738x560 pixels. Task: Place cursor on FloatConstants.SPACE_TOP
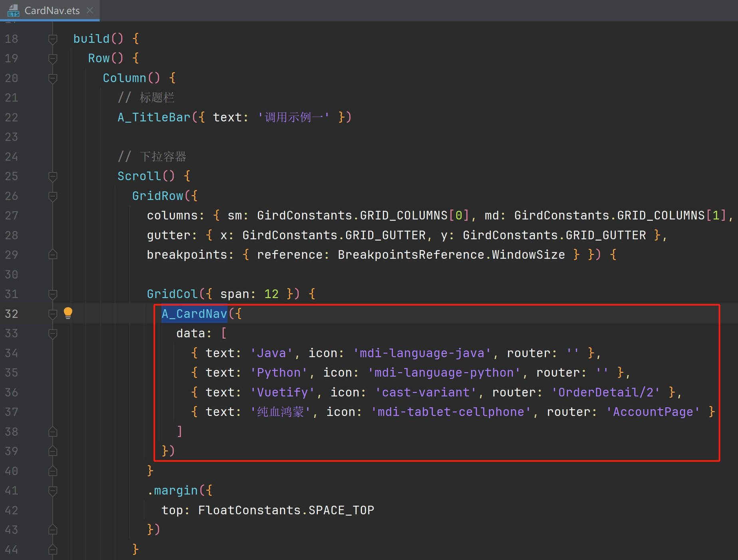coord(286,510)
